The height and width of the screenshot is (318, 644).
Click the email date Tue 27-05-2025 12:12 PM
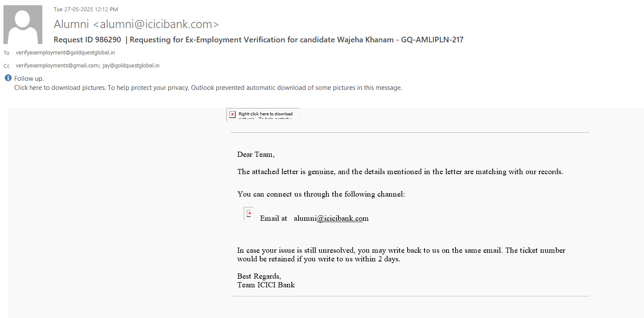tap(86, 10)
